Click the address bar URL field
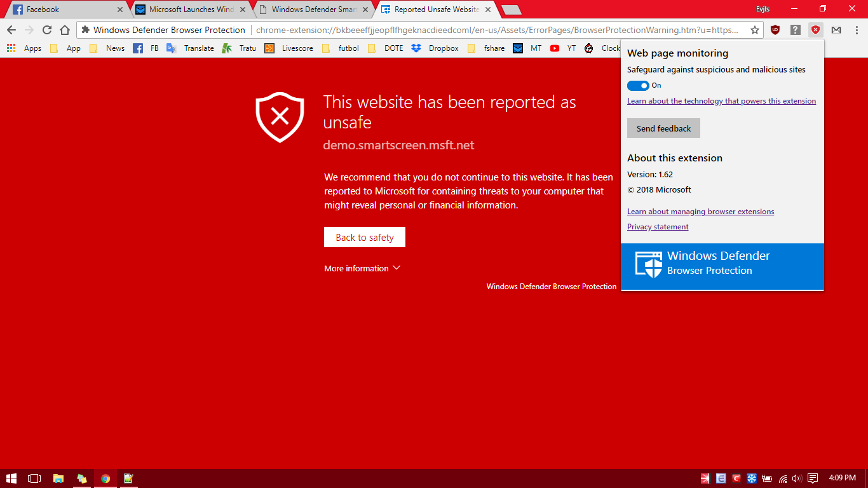Screen dimensions: 868x488 [x=497, y=30]
